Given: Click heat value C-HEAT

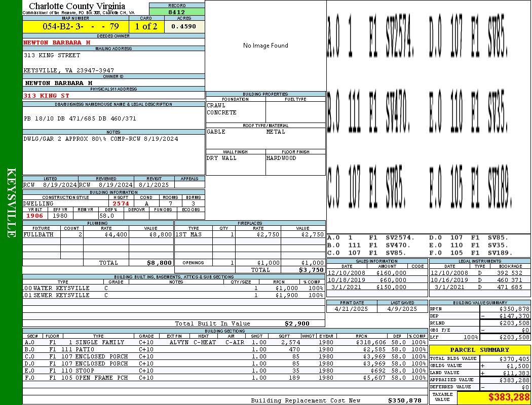Looking at the screenshot, I should pyautogui.click(x=205, y=342).
